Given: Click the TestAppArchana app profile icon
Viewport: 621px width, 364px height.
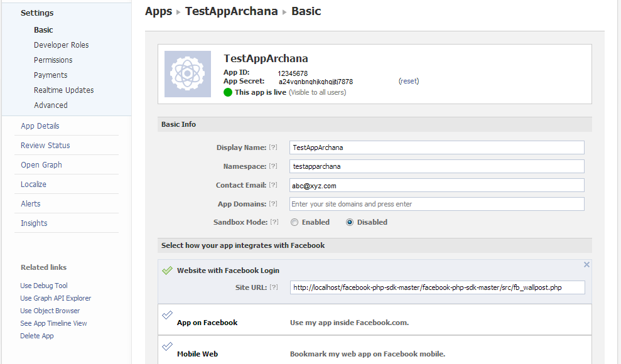Looking at the screenshot, I should point(188,73).
